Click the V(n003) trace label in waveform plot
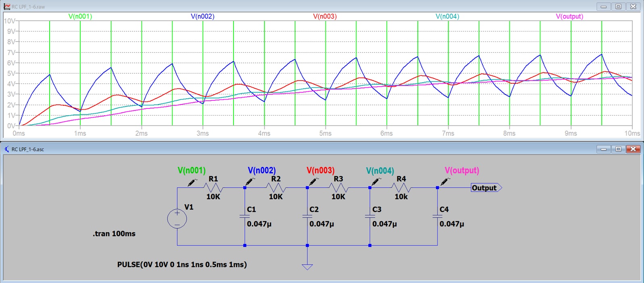This screenshot has height=283, width=644. 325,17
